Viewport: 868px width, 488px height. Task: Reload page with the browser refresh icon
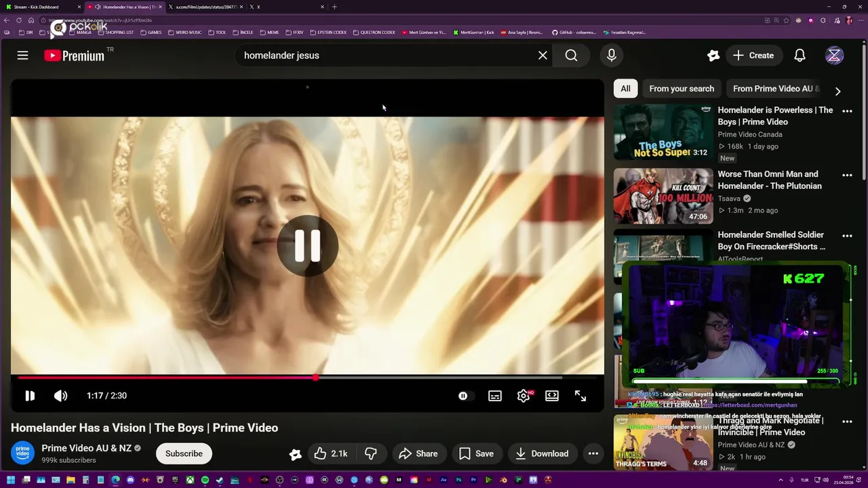tap(19, 20)
